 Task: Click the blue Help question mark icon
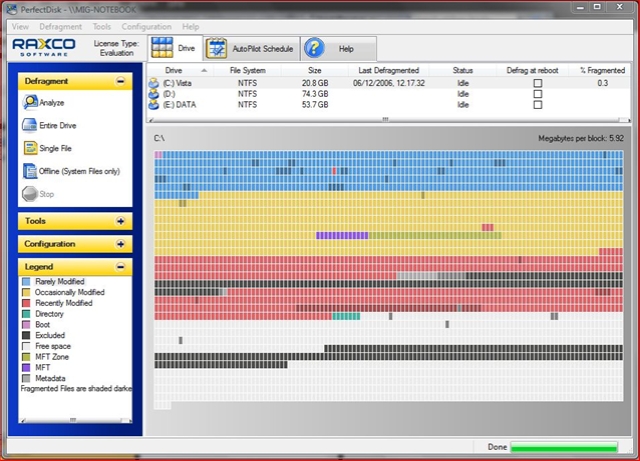314,49
